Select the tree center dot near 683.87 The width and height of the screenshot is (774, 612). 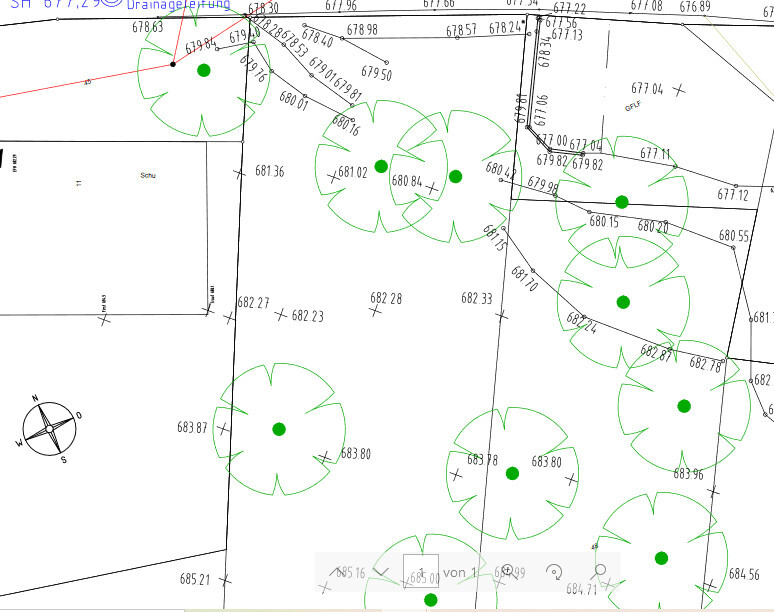tap(279, 429)
